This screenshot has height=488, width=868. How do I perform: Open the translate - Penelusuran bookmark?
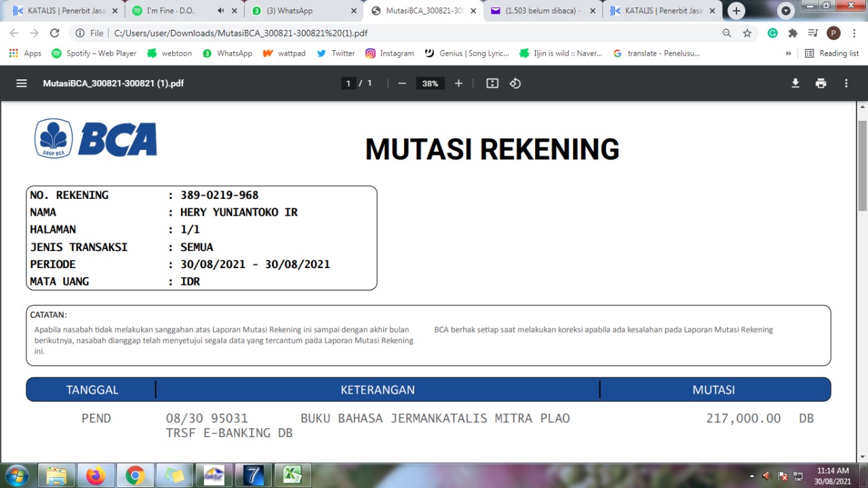[656, 53]
